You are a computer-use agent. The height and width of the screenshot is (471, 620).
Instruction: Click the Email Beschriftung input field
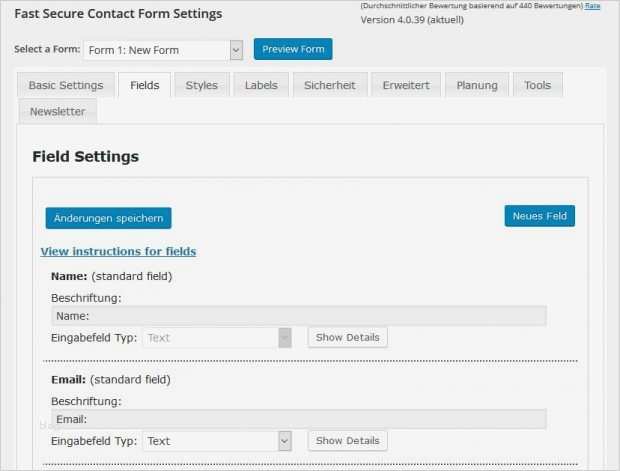tap(298, 419)
